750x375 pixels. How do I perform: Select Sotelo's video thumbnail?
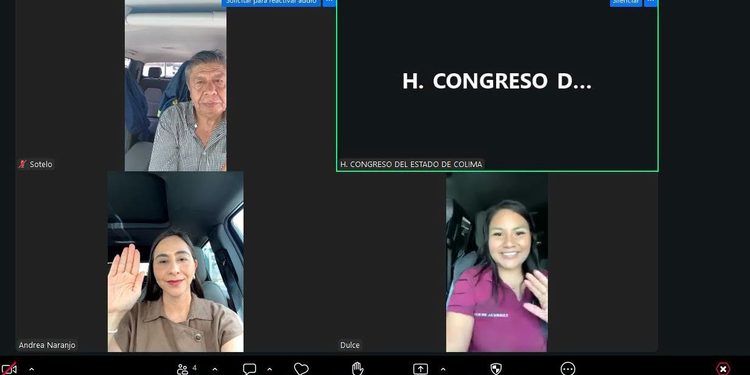(176, 86)
